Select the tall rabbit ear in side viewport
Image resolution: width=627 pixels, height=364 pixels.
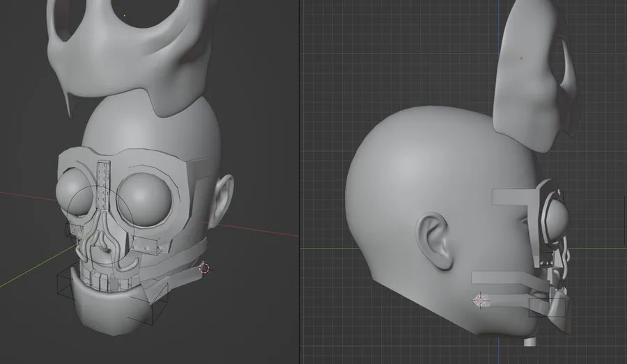click(x=528, y=80)
